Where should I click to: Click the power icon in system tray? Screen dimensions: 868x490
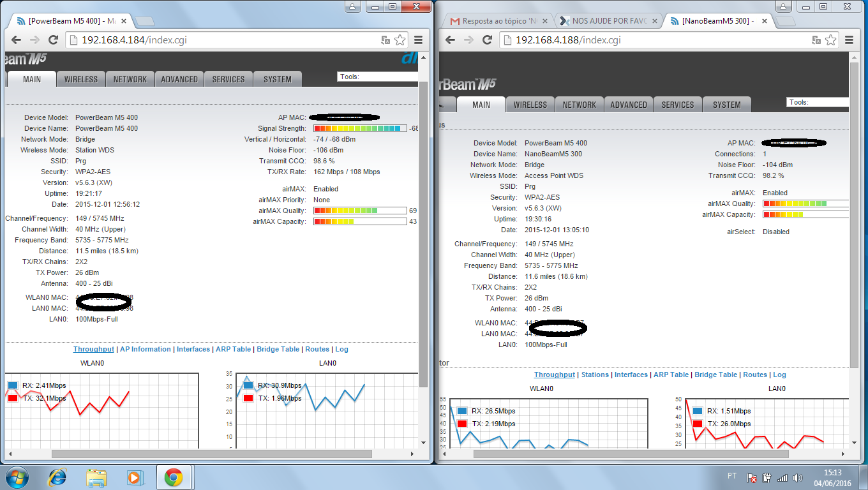tap(767, 477)
